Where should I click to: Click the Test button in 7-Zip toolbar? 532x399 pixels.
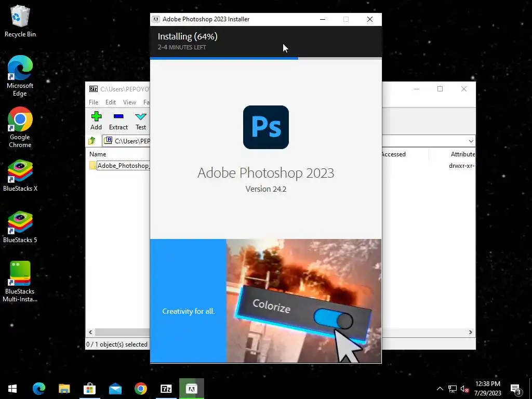click(x=140, y=121)
